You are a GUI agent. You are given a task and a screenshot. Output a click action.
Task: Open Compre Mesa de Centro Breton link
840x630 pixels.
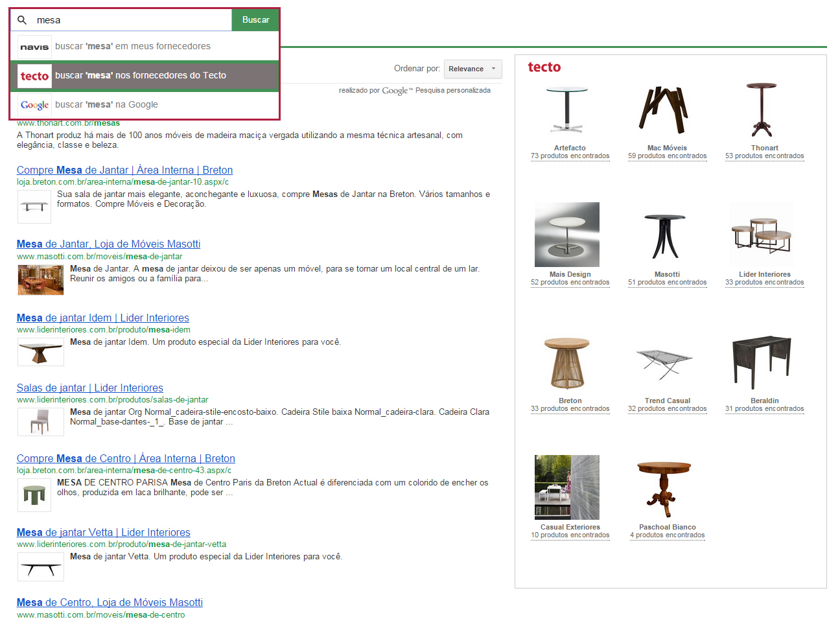point(126,458)
